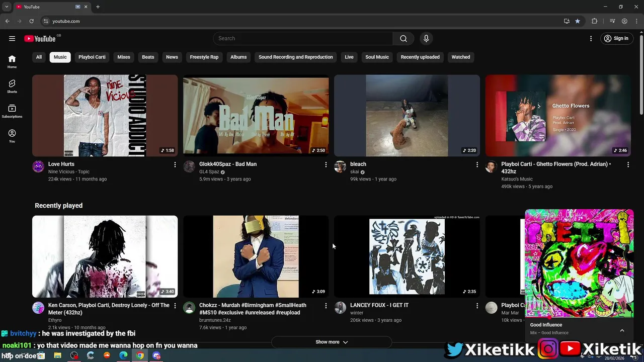
Task: Click the page vertical scrollbar
Action: tap(641, 74)
